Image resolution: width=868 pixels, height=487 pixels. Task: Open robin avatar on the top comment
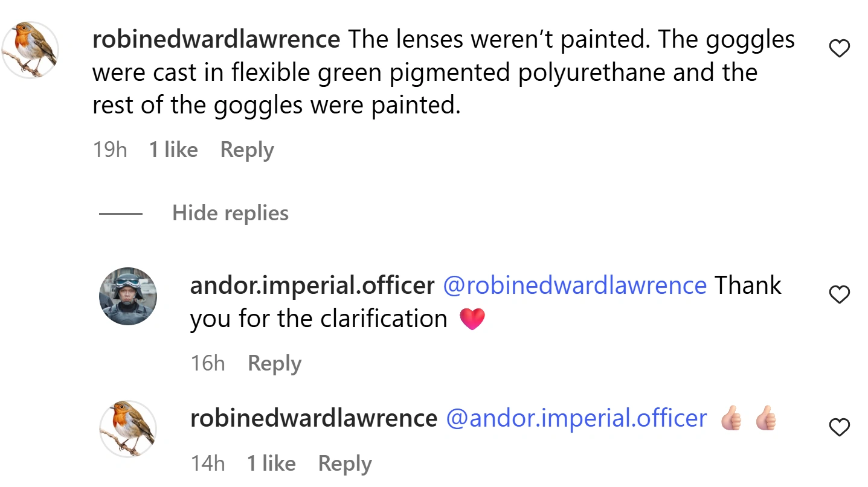(30, 49)
